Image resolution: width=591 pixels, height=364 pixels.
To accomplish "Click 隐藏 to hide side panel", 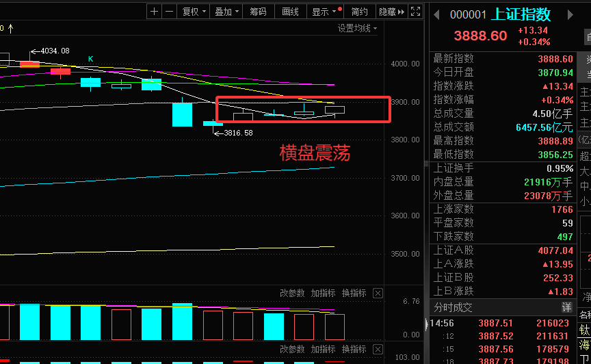I will 392,12.
